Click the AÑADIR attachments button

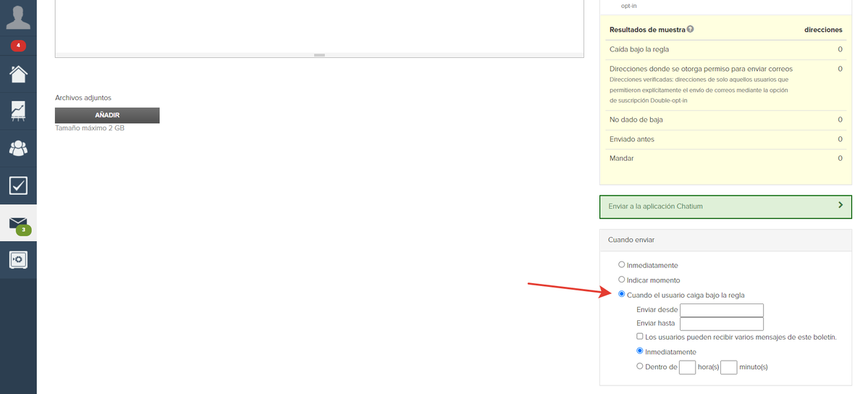click(x=107, y=115)
